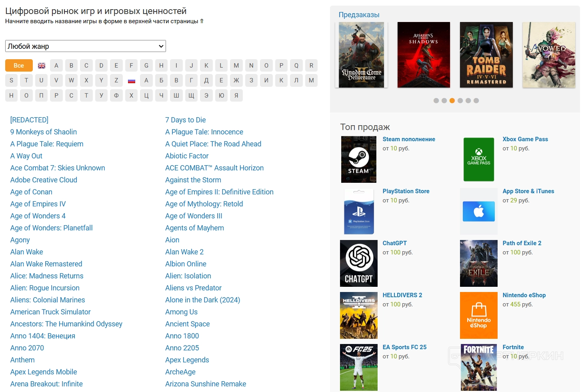Open the PlayStation Store card image

359,211
